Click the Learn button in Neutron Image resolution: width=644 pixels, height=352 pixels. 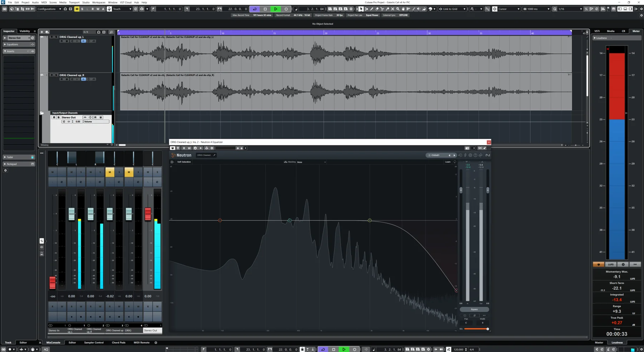click(448, 162)
